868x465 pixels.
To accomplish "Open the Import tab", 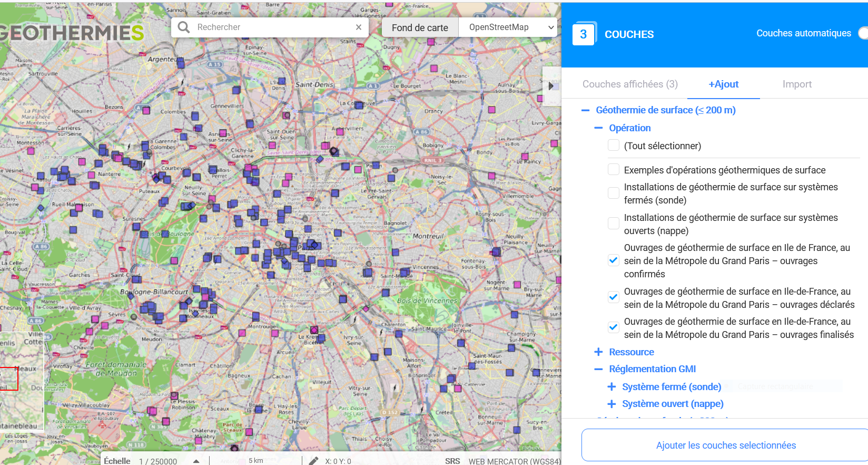I will [797, 84].
